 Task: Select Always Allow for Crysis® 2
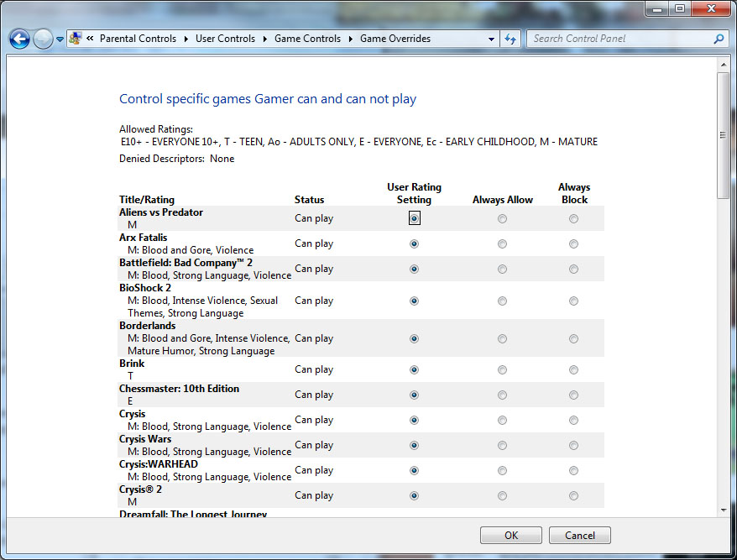point(503,495)
